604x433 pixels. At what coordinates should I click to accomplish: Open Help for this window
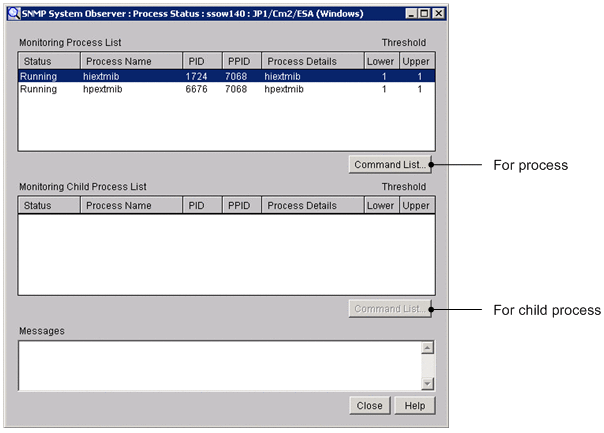[415, 406]
